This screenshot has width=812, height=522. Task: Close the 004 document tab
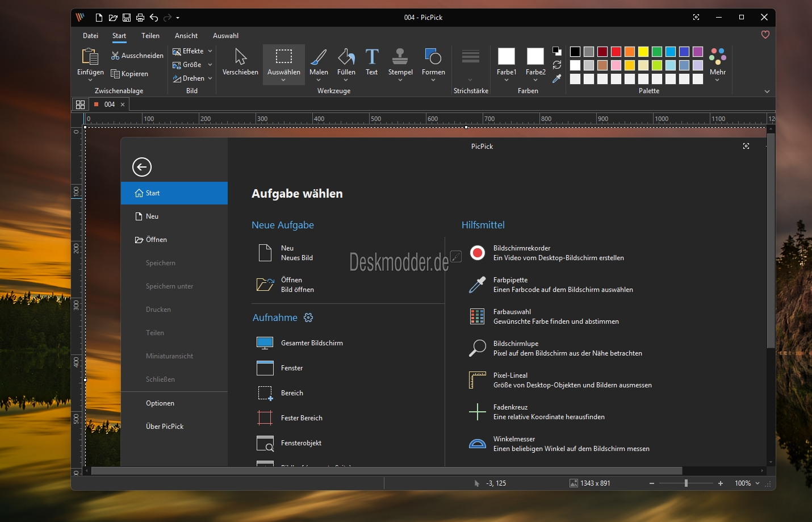pyautogui.click(x=123, y=105)
